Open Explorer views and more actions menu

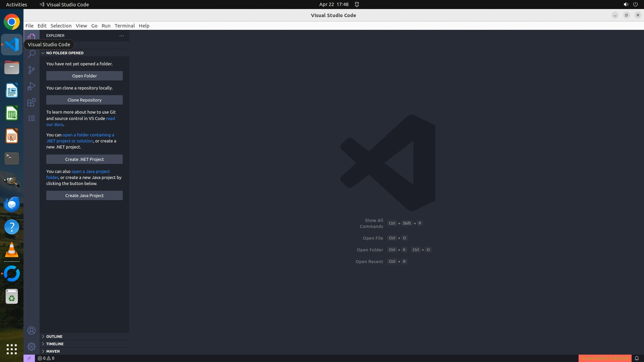pos(122,36)
